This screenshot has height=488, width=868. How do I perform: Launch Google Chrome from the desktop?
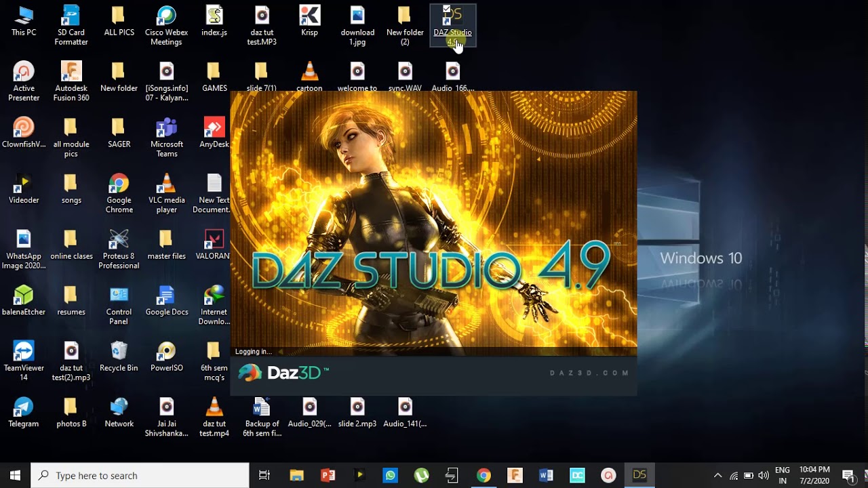(119, 193)
